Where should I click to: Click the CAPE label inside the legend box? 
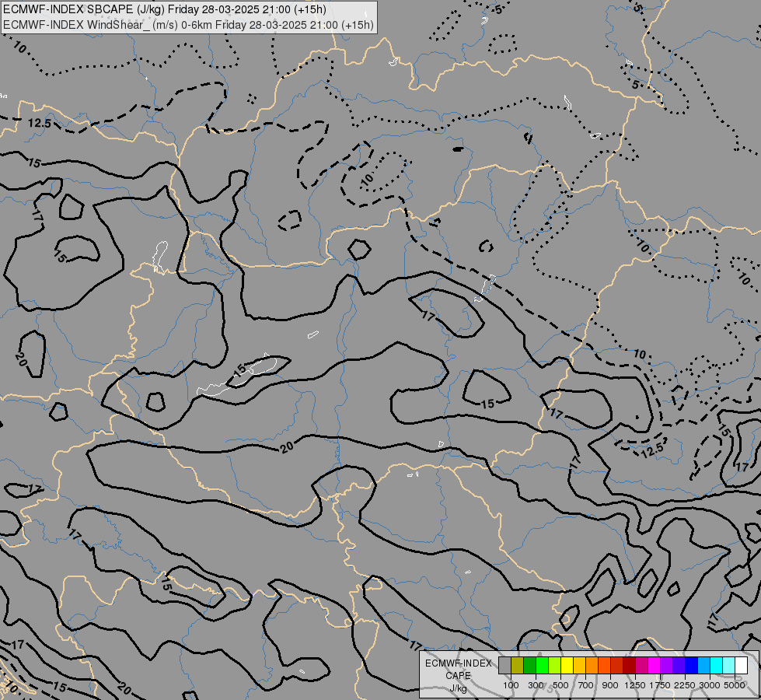pos(458,676)
